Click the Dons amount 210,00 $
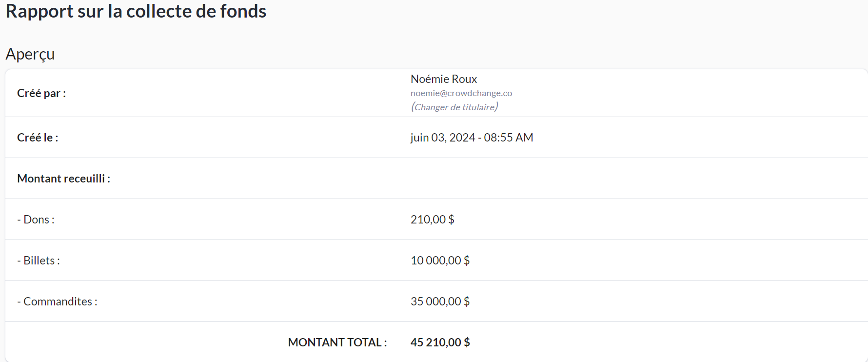The image size is (868, 362). (432, 220)
